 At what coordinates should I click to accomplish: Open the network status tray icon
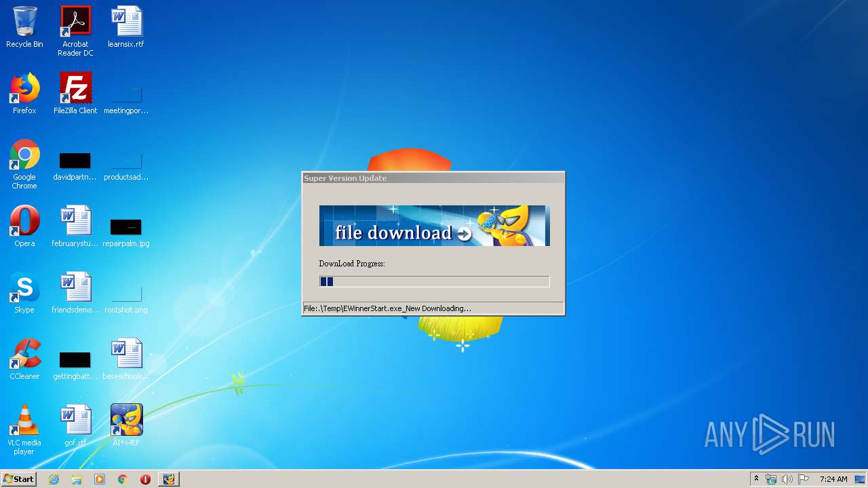point(771,479)
